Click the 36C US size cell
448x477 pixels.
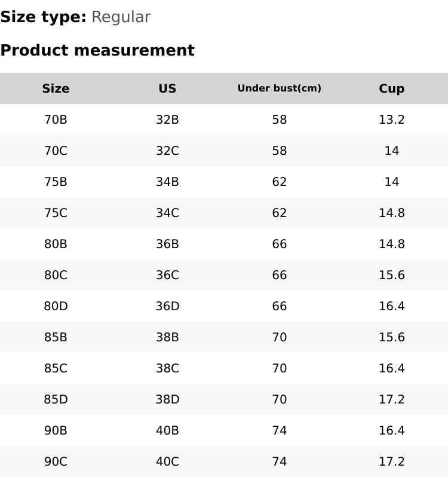pos(167,275)
